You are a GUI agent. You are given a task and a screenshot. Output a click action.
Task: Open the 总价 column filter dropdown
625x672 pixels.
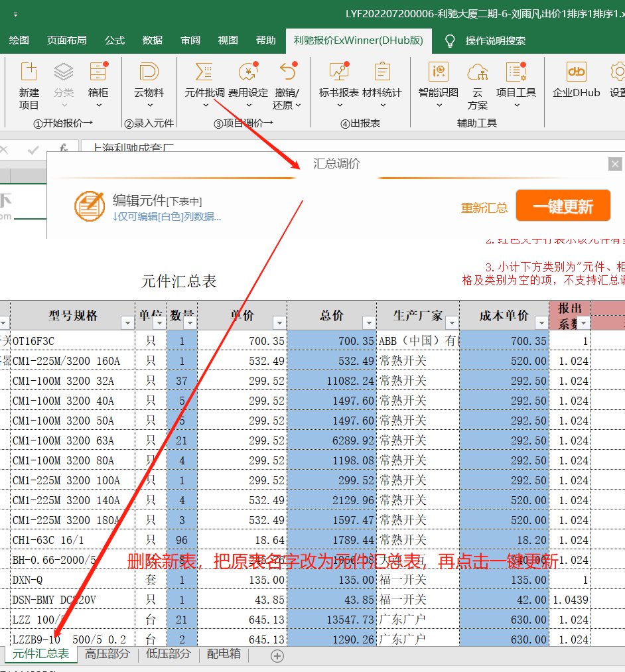(x=369, y=322)
